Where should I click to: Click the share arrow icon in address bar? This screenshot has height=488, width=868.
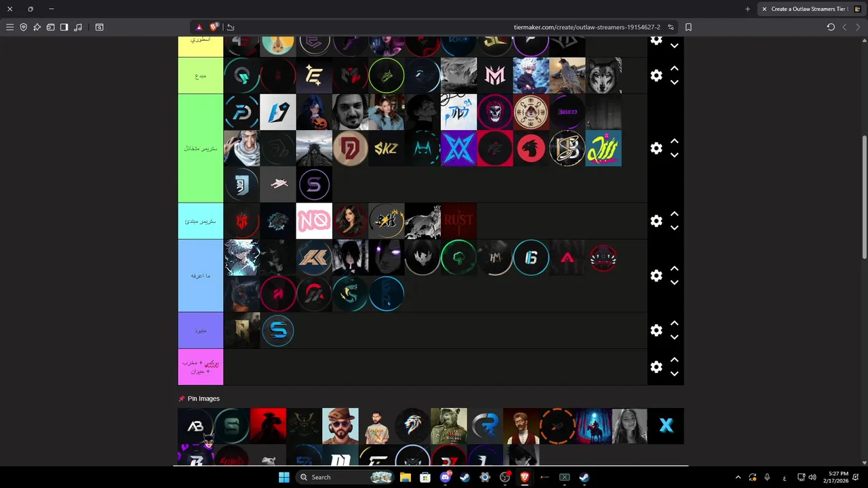click(231, 27)
